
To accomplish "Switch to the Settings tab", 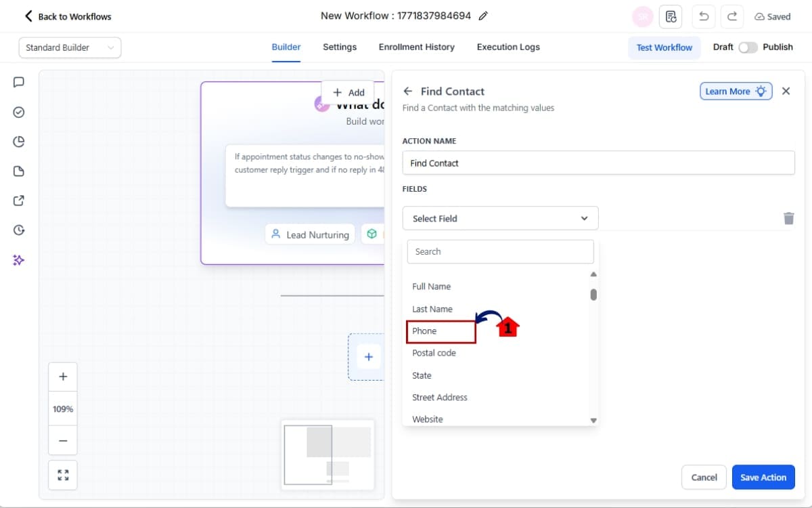I will [340, 47].
